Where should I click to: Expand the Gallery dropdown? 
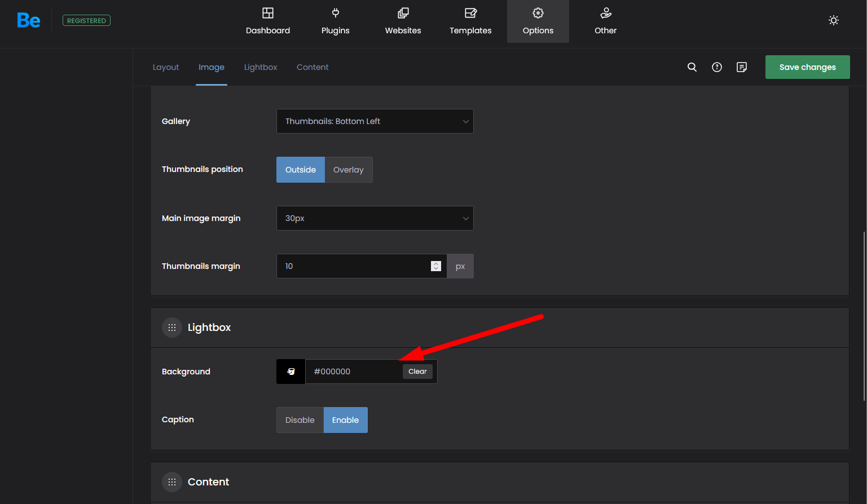(375, 121)
